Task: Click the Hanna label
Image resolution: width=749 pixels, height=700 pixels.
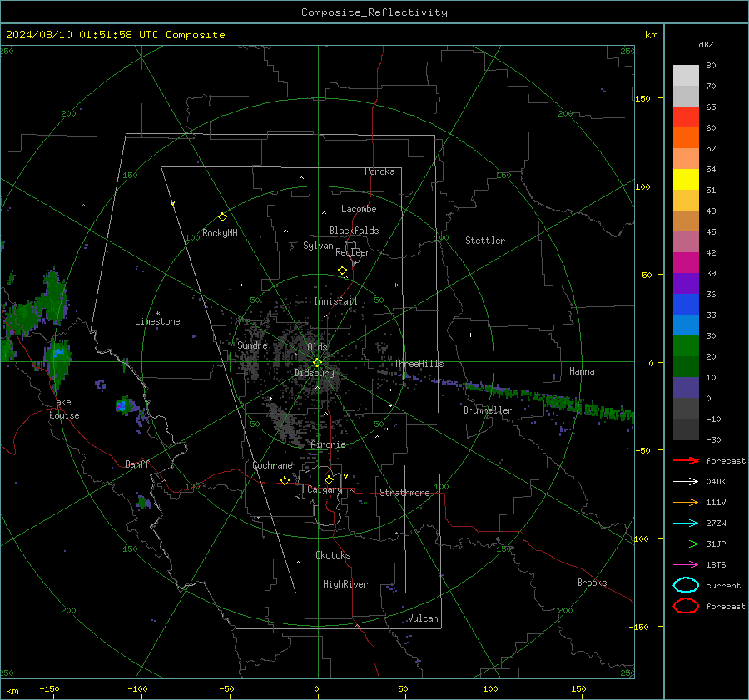Action: coord(582,371)
